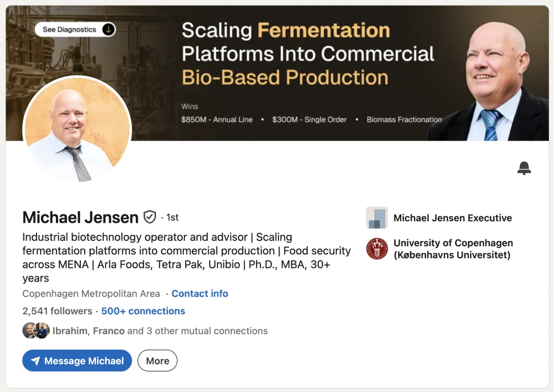Screen dimensions: 554x392
Task: Click the Biomass Fractionation banner text
Action: (x=404, y=119)
